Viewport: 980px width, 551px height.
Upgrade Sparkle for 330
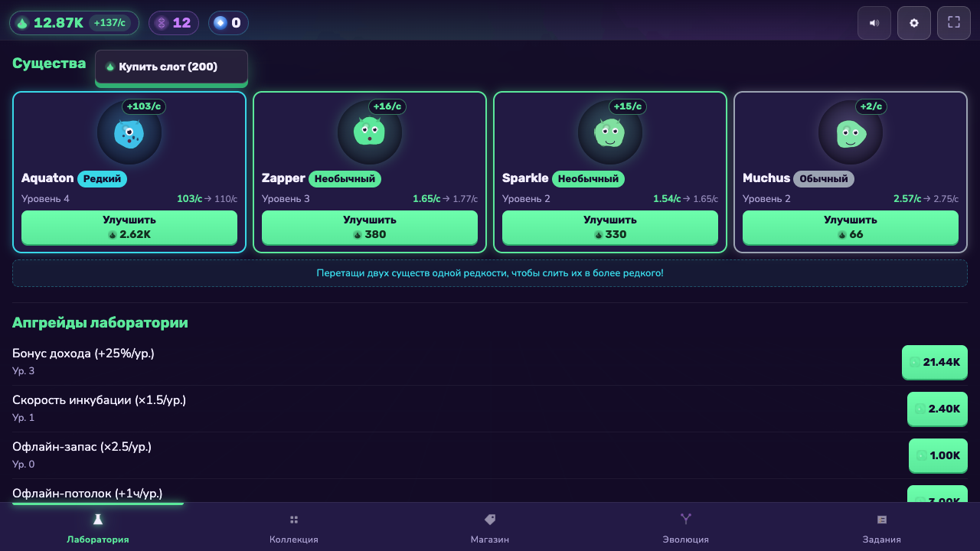pos(610,227)
